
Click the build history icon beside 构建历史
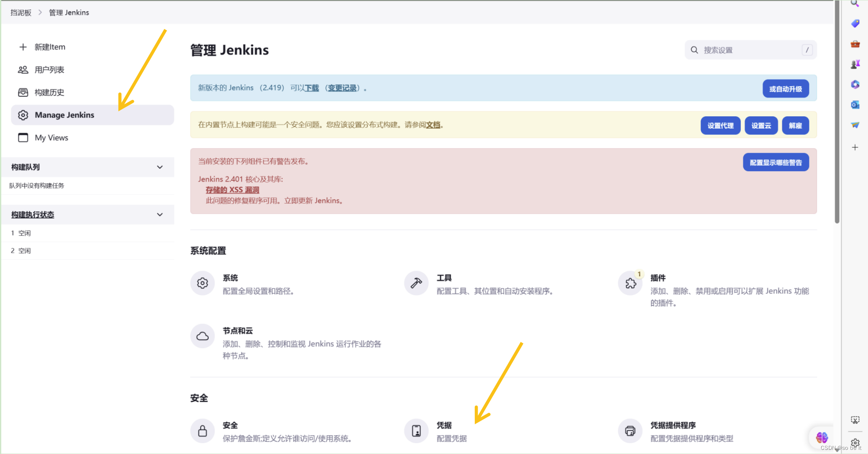[23, 92]
